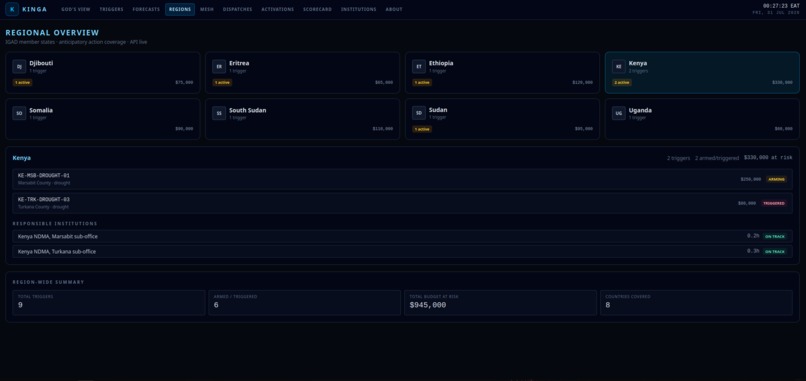Click the Countries Covered summary tile
The width and height of the screenshot is (806, 381).
click(697, 303)
